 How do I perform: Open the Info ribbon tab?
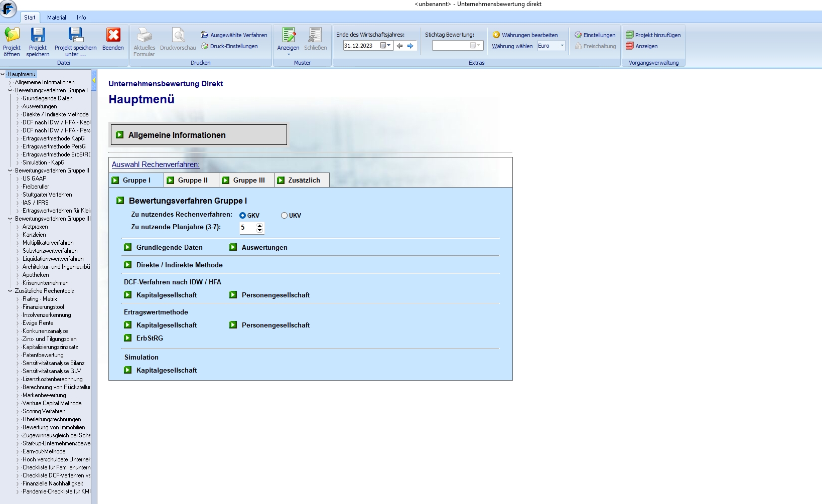click(x=81, y=18)
